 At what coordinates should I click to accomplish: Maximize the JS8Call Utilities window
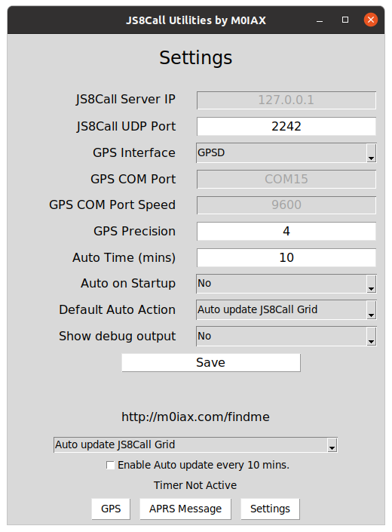pyautogui.click(x=345, y=20)
